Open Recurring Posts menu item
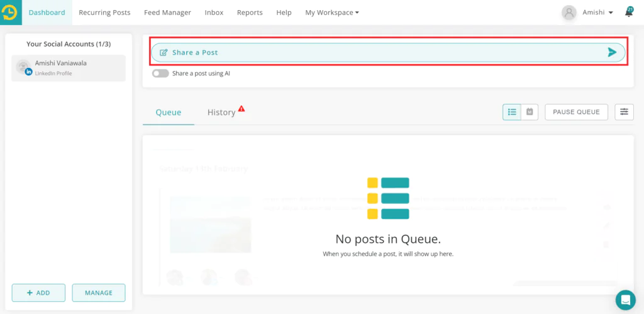Screen dimensions: 644x314 pos(104,13)
